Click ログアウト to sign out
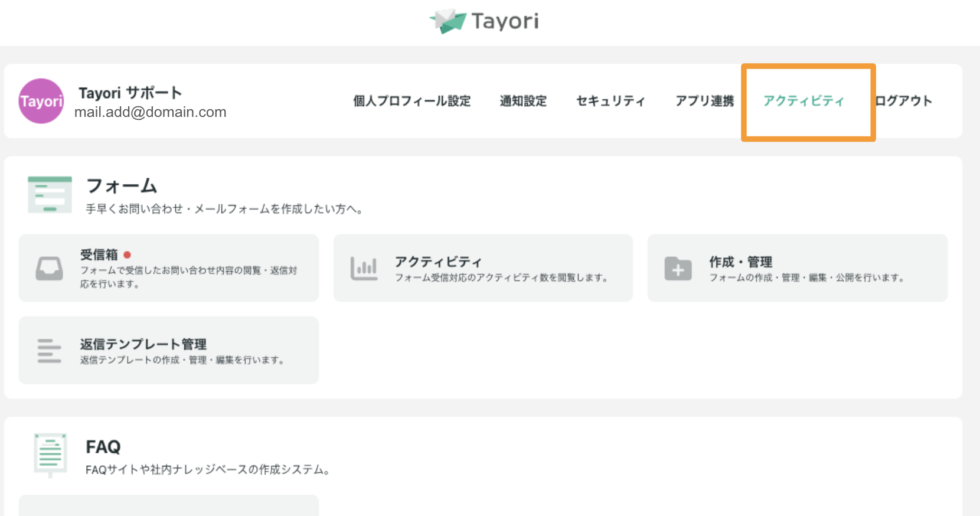The height and width of the screenshot is (516, 980). pos(903,101)
